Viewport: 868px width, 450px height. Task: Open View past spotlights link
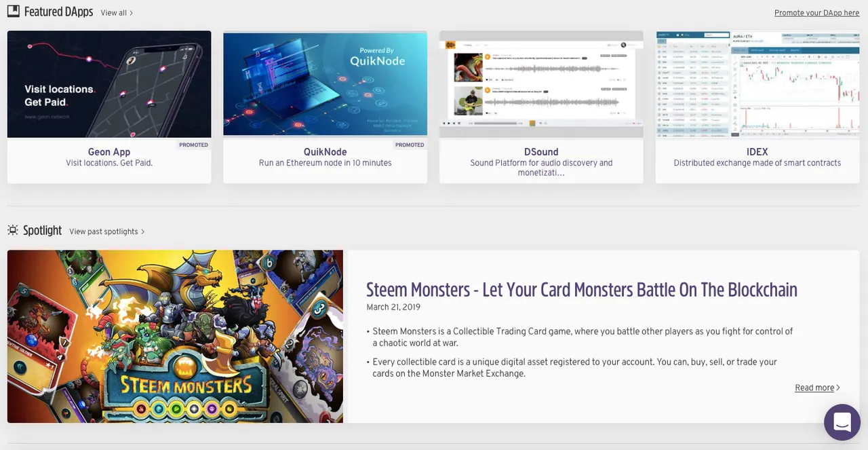107,231
